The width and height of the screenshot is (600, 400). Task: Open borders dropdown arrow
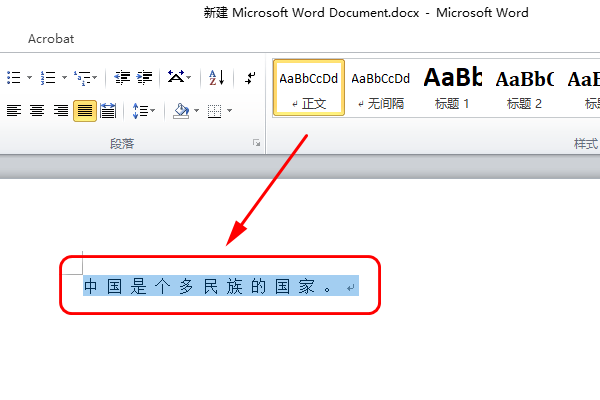(x=230, y=111)
